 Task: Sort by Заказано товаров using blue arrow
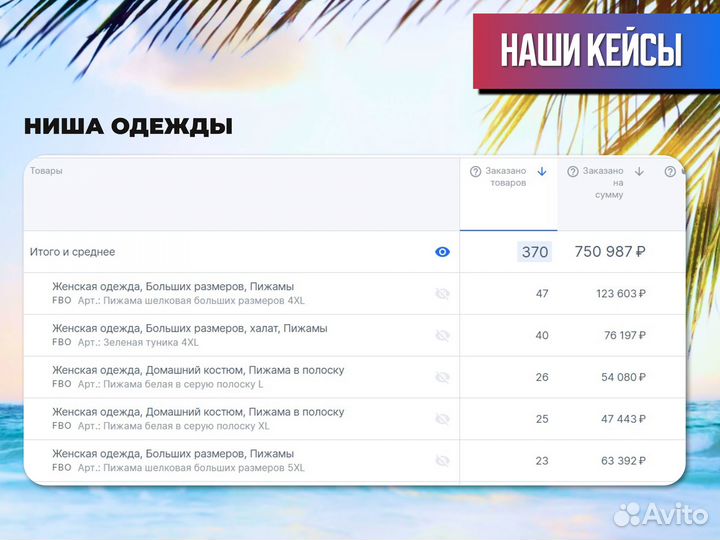[542, 172]
